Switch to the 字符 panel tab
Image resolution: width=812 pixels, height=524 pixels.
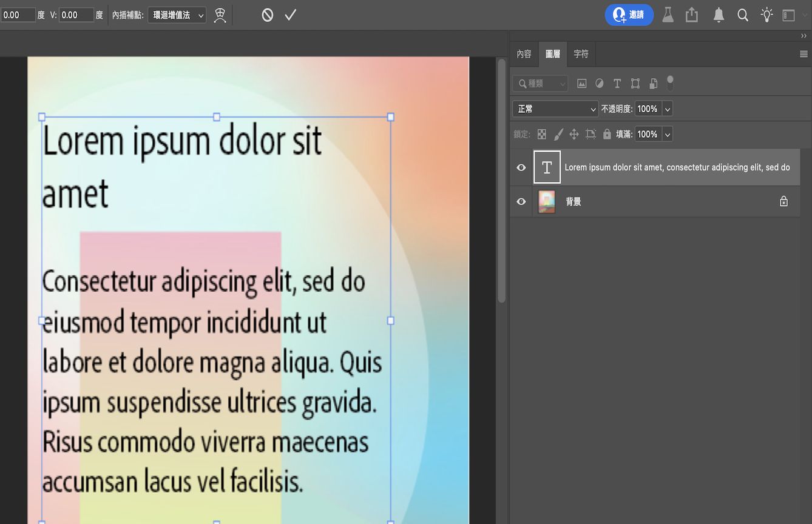(x=581, y=53)
